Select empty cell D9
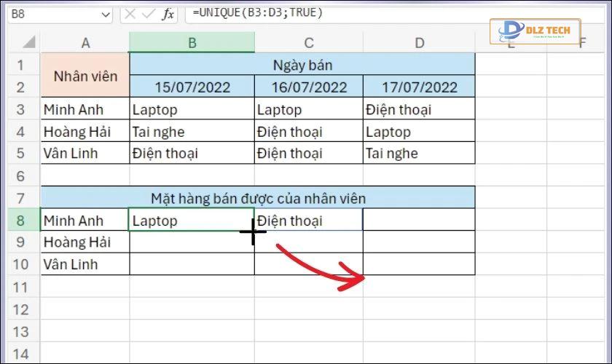612x364 pixels. (419, 242)
